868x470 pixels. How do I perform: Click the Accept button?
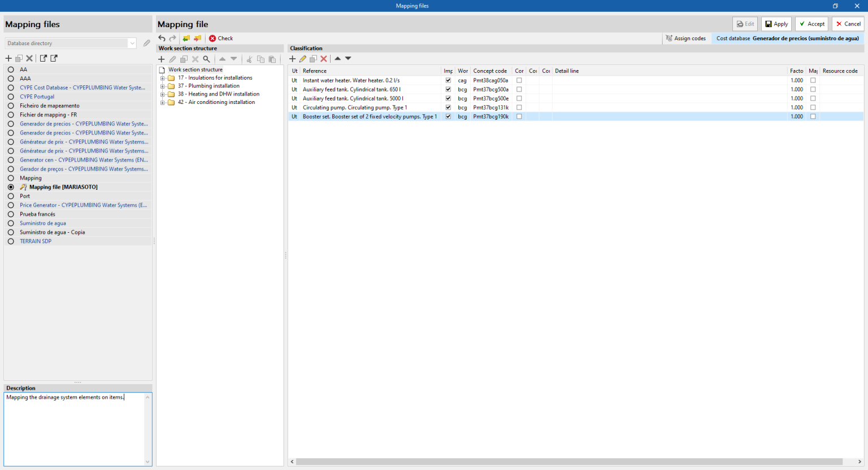(x=811, y=24)
